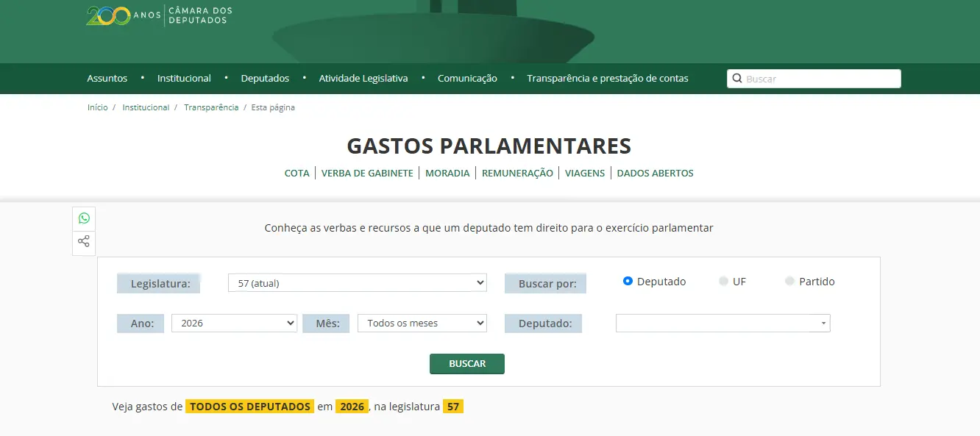The height and width of the screenshot is (436, 980).
Task: Click the Transparência breadcrumb link
Action: point(211,107)
